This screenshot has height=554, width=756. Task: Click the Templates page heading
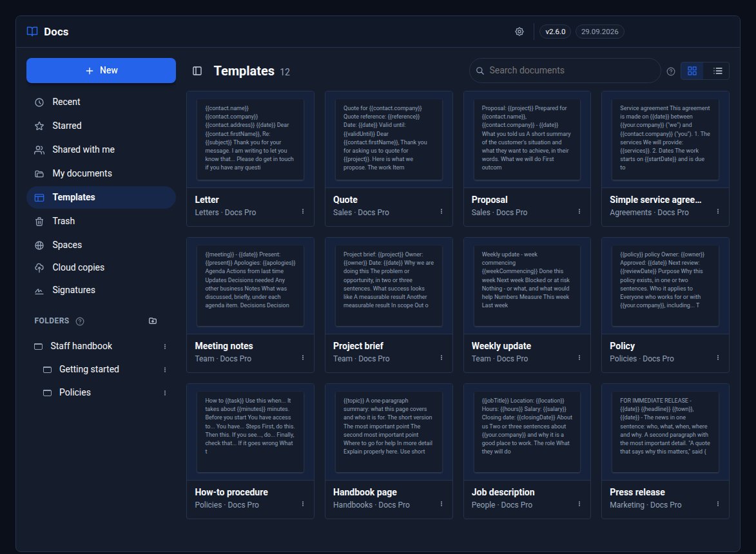coord(244,72)
